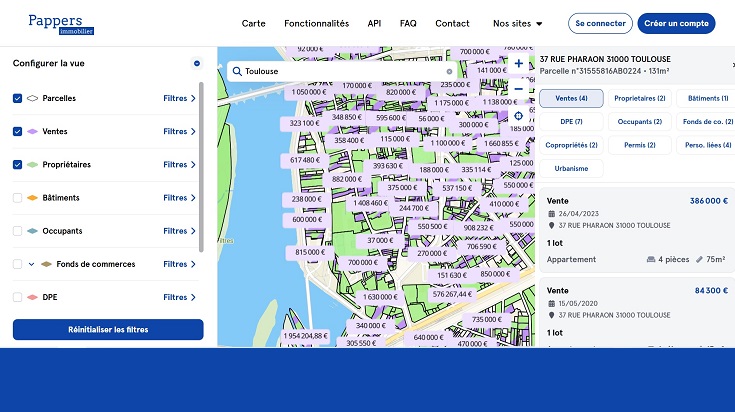Click the 1 630 000 € map price label
This screenshot has width=735, height=412.
point(380,297)
